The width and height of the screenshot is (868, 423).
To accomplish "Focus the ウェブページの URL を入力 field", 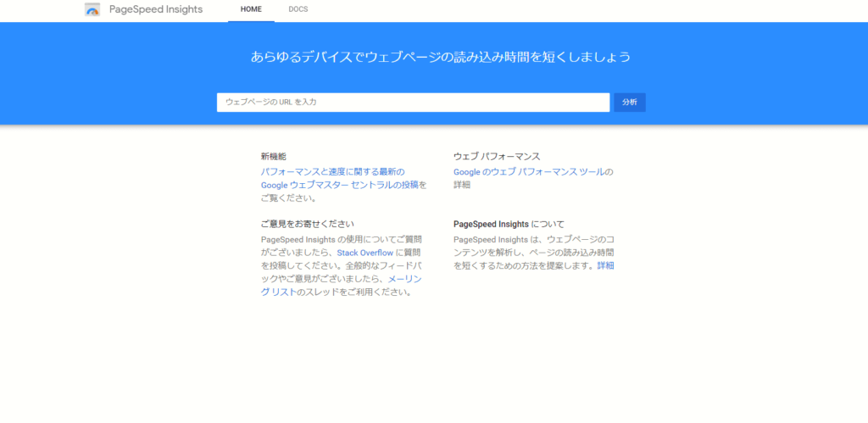I will coord(413,103).
